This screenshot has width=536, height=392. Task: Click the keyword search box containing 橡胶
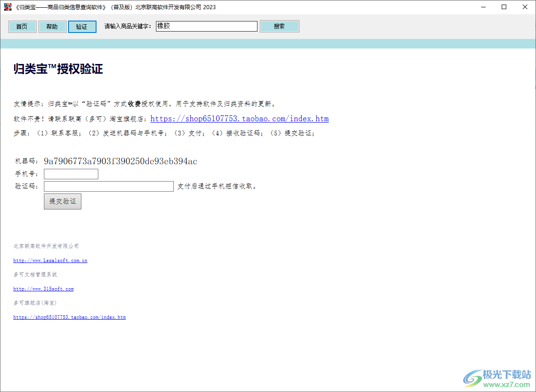pyautogui.click(x=206, y=26)
